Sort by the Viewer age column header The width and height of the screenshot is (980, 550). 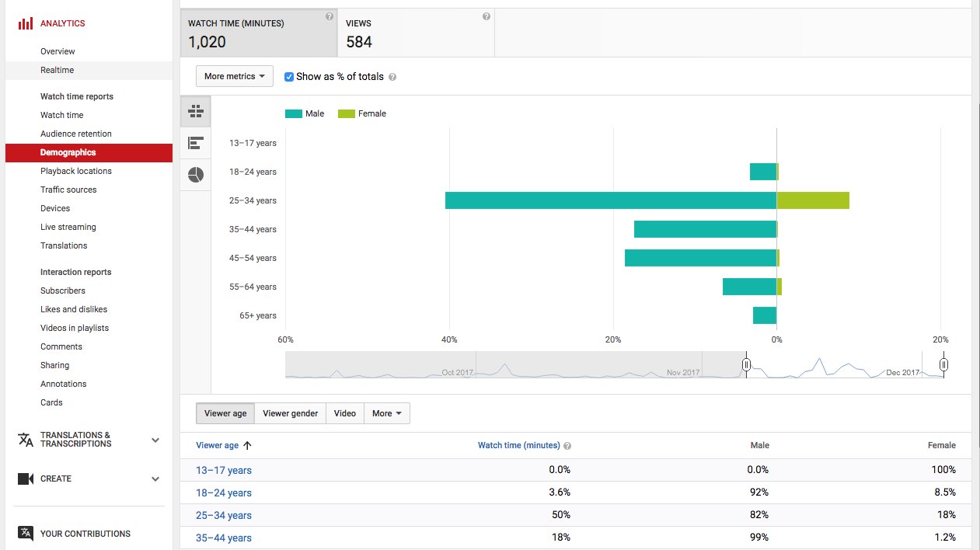(x=218, y=445)
